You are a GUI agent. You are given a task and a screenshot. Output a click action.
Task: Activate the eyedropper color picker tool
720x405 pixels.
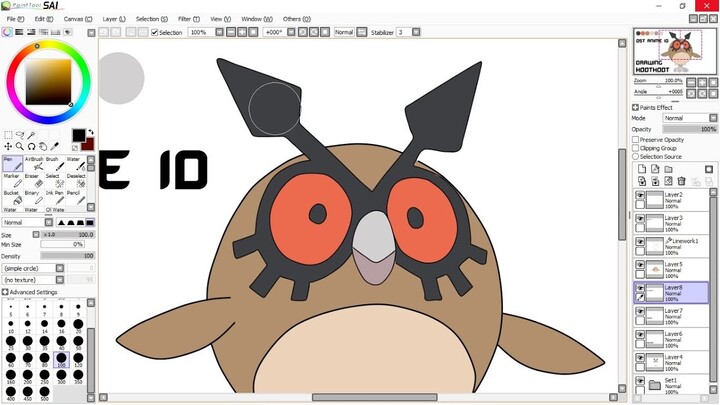click(54, 146)
